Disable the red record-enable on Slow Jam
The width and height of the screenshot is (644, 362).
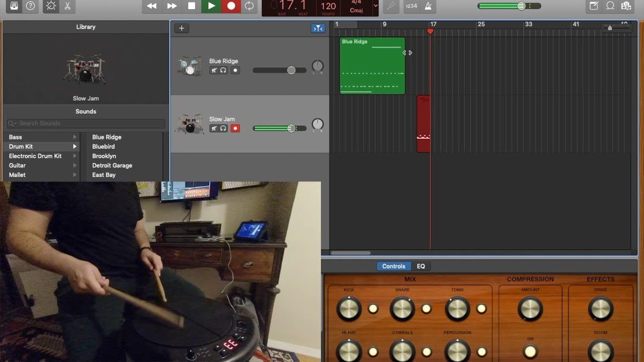pyautogui.click(x=235, y=128)
